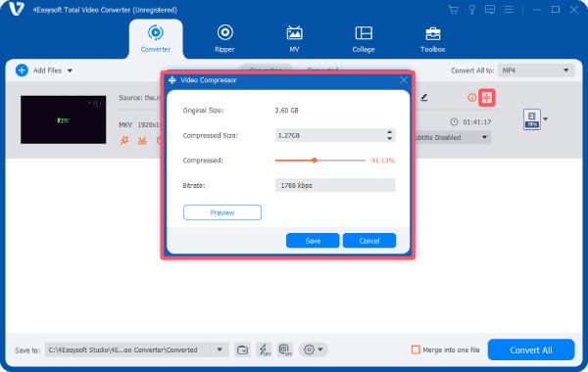Click the open output folder icon
This screenshot has width=588, height=372.
pos(242,349)
